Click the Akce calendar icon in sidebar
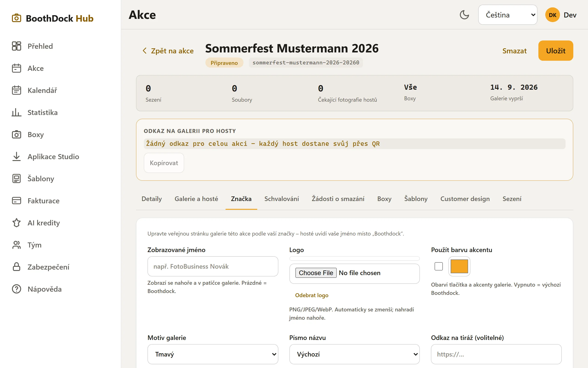This screenshot has height=368, width=588. tap(17, 68)
